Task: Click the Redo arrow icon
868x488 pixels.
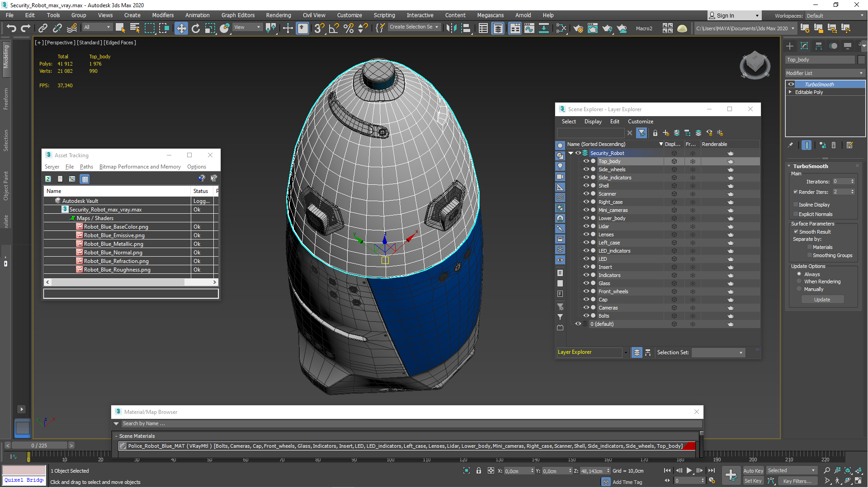Action: click(26, 28)
